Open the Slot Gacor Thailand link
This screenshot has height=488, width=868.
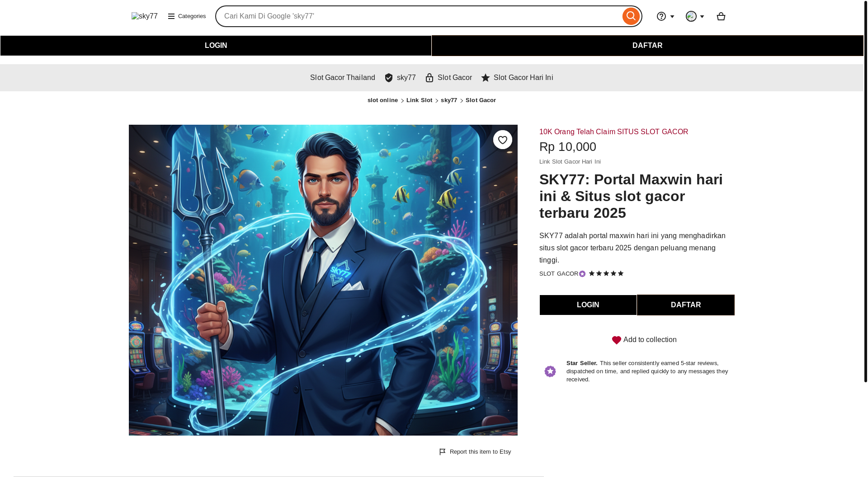click(x=343, y=78)
